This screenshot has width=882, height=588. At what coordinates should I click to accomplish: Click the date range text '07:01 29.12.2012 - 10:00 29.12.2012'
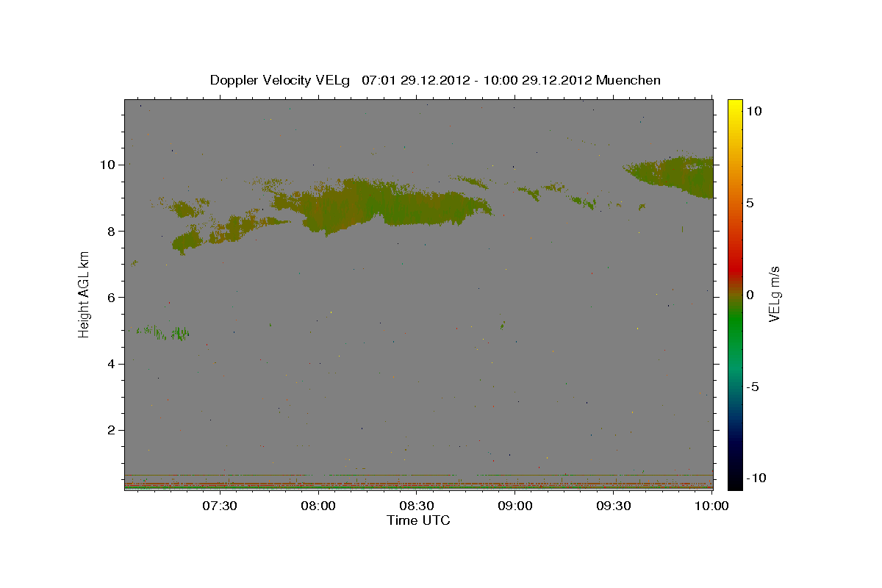click(x=477, y=80)
